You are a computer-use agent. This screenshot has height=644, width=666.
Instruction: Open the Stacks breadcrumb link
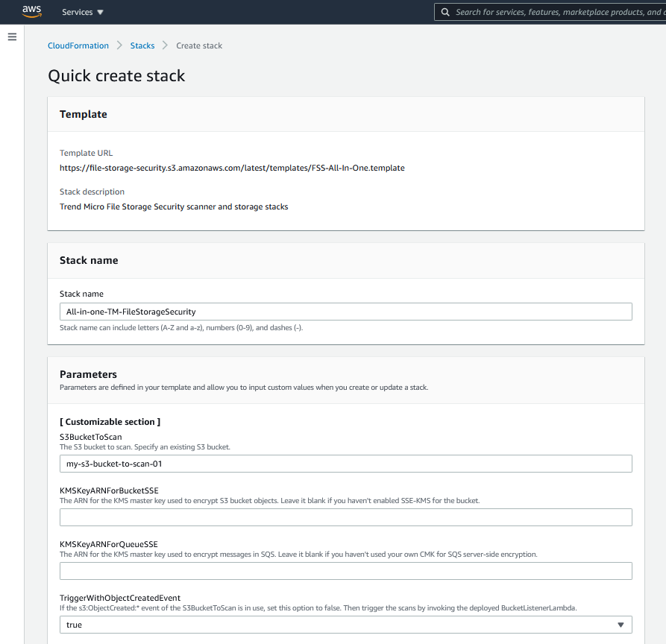[x=142, y=45]
